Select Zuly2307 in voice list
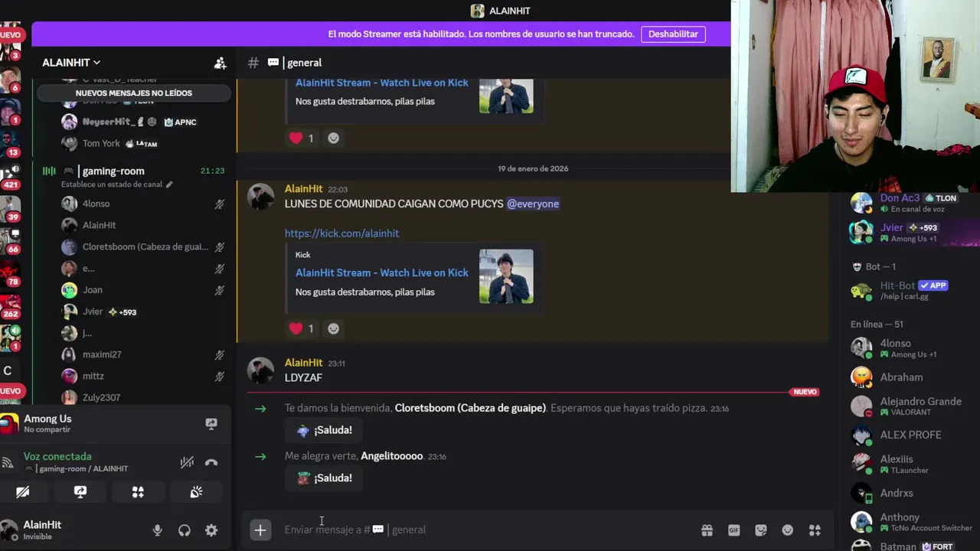Screen dimensions: 980x551 (x=143, y=397)
